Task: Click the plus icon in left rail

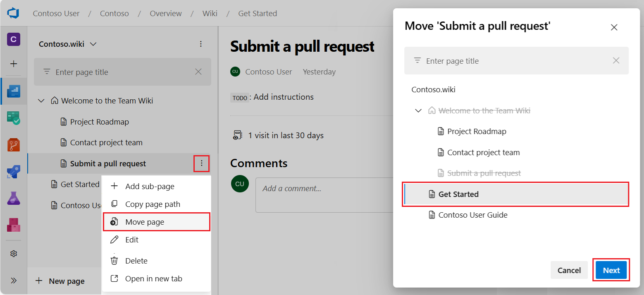Action: (14, 64)
